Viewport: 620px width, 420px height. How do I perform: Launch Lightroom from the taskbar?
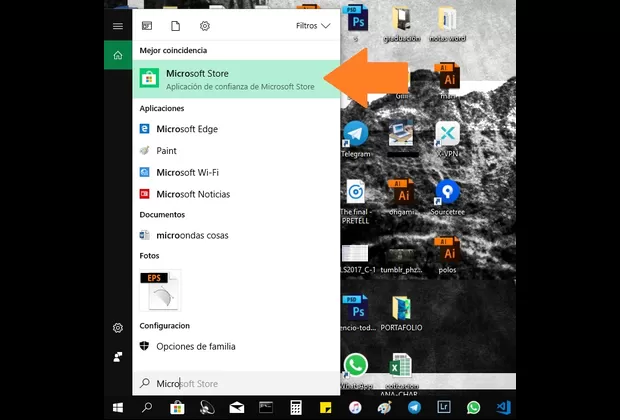[x=444, y=407]
